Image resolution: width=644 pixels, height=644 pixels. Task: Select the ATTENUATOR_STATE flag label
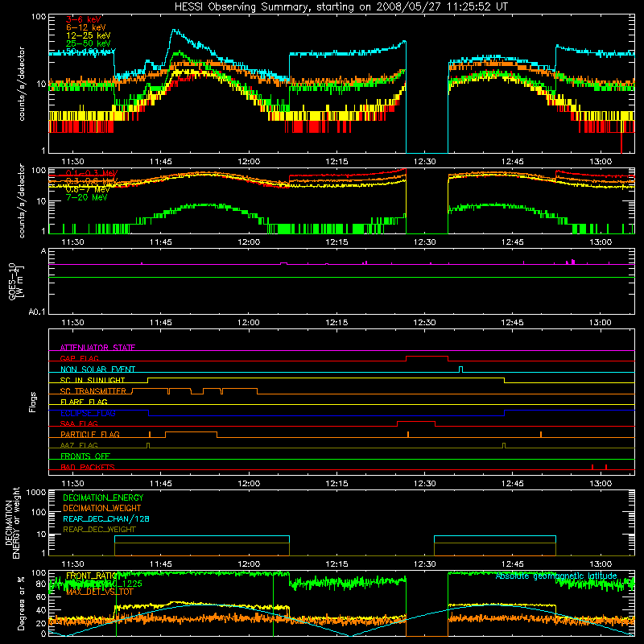pos(97,348)
